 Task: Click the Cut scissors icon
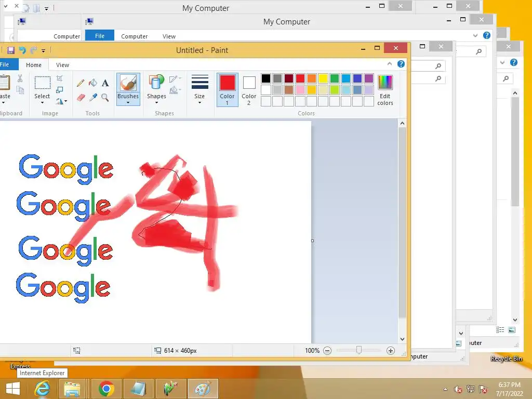20,79
